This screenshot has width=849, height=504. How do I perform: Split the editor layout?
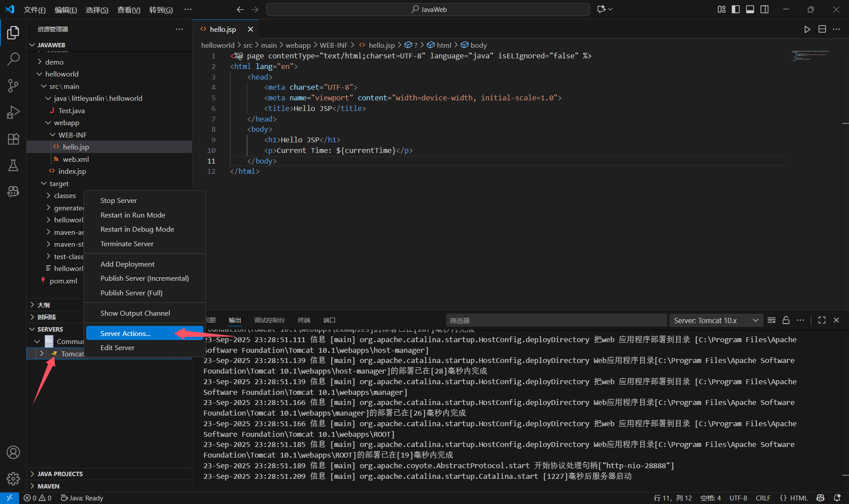pyautogui.click(x=822, y=29)
